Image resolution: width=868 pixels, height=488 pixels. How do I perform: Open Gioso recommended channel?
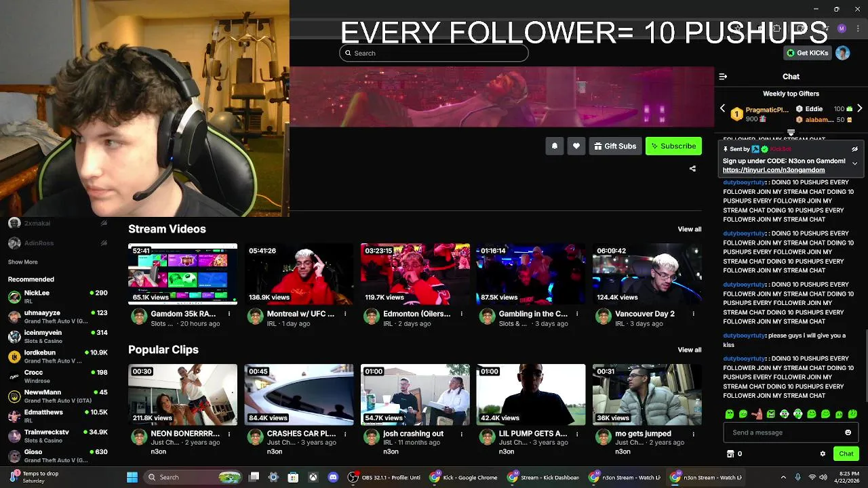[x=58, y=455]
